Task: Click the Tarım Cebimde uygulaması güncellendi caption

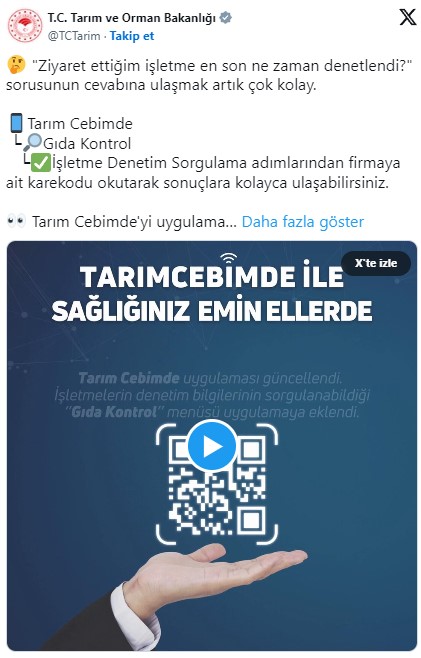Action: tap(210, 378)
